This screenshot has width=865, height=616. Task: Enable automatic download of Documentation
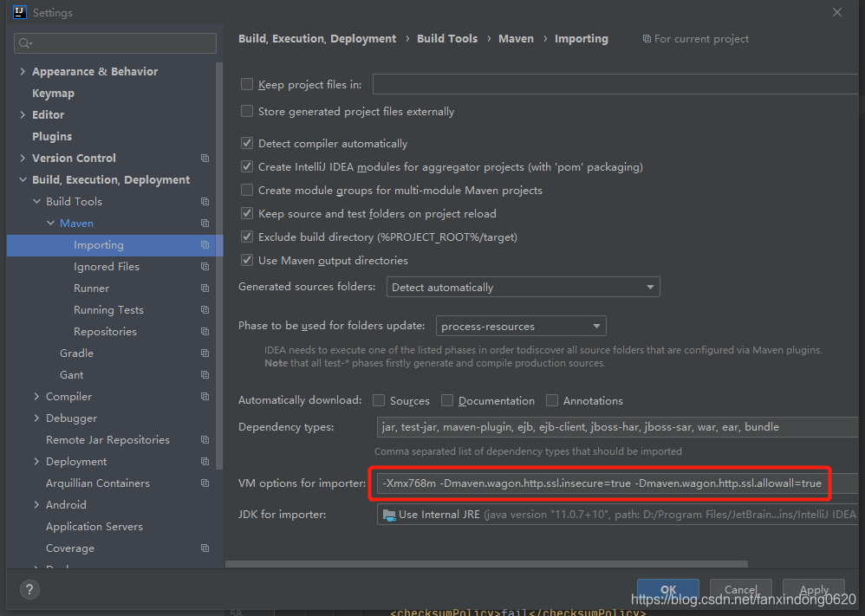(x=447, y=400)
